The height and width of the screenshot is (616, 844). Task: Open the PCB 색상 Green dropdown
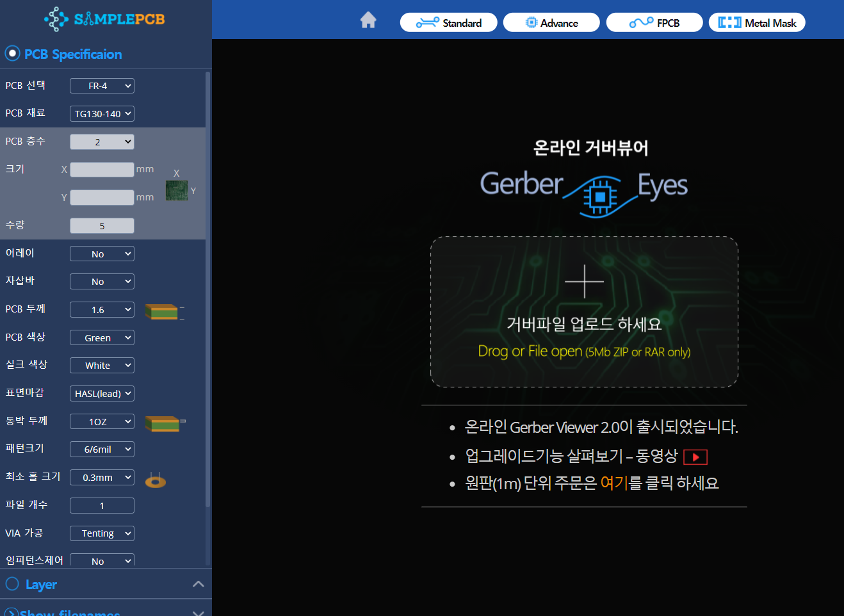coord(102,338)
